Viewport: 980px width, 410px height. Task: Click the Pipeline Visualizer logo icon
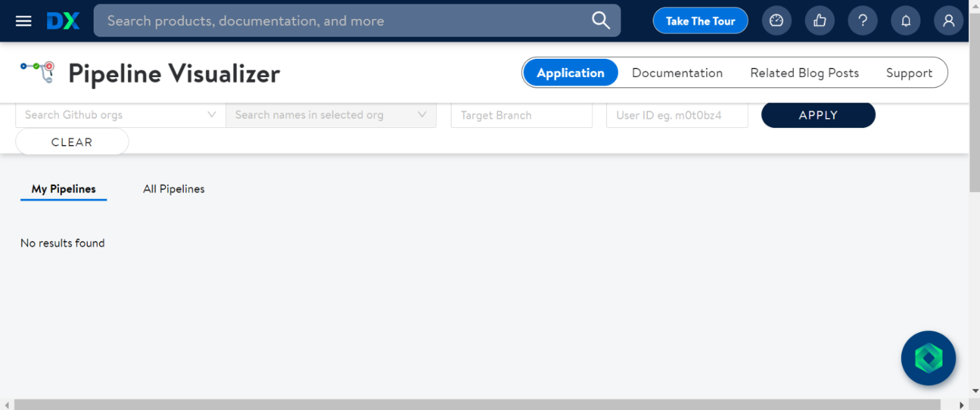38,72
